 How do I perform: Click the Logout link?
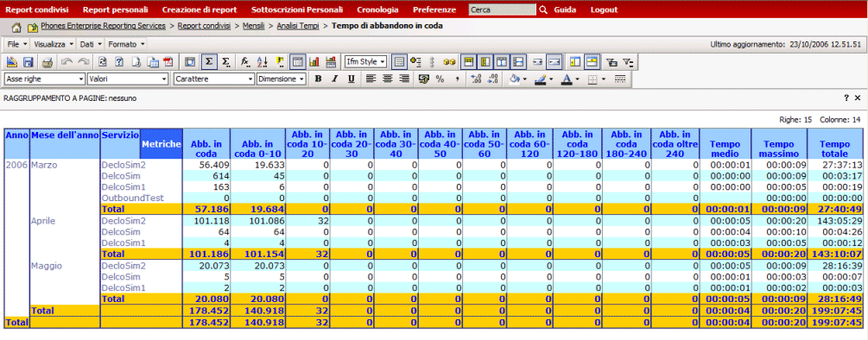click(604, 10)
